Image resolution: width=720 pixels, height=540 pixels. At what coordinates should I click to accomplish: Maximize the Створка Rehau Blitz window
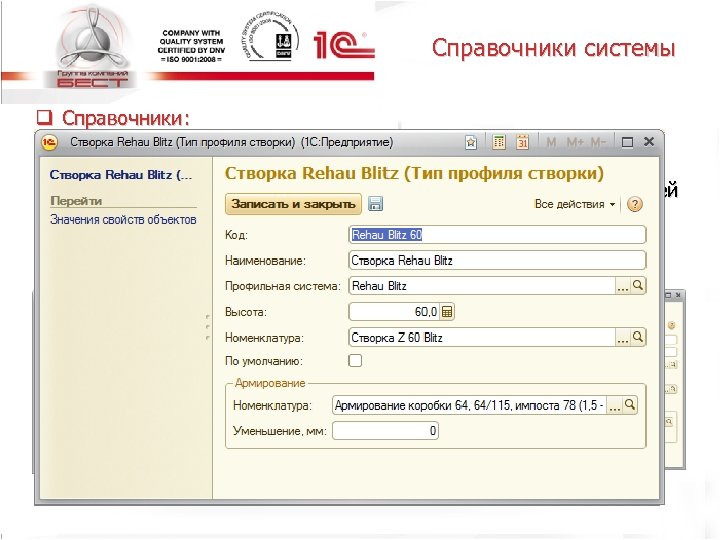pyautogui.click(x=627, y=142)
